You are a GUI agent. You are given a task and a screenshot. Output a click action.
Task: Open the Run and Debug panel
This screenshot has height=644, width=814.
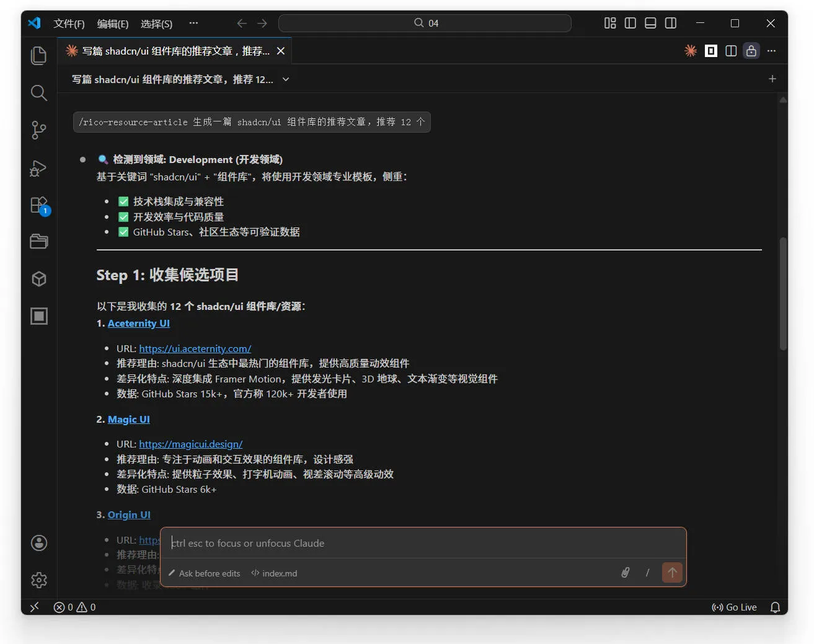tap(38, 168)
